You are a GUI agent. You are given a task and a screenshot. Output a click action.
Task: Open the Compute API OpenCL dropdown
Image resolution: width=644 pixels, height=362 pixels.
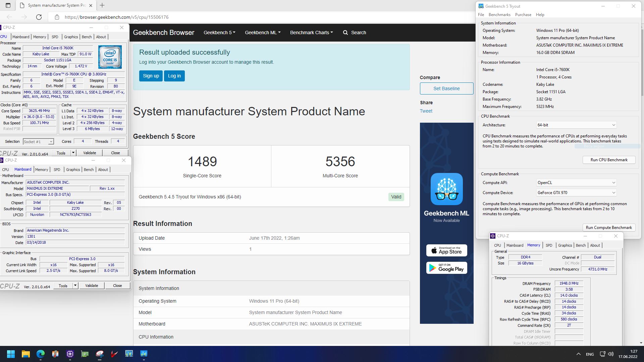pos(576,183)
